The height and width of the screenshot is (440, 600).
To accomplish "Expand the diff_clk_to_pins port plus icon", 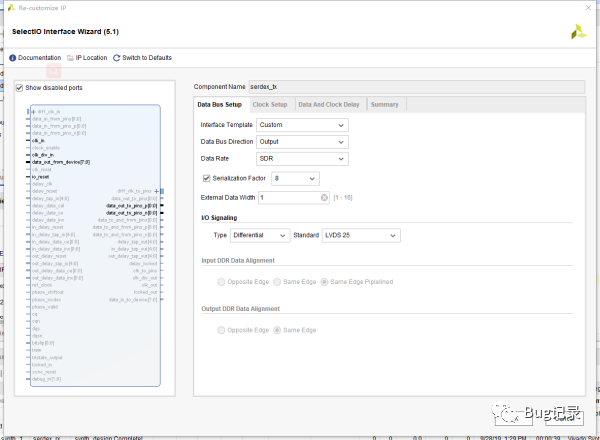I will click(156, 191).
